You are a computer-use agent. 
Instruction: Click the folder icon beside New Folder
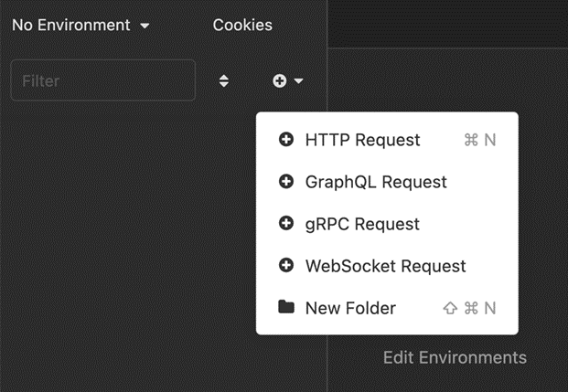point(286,308)
